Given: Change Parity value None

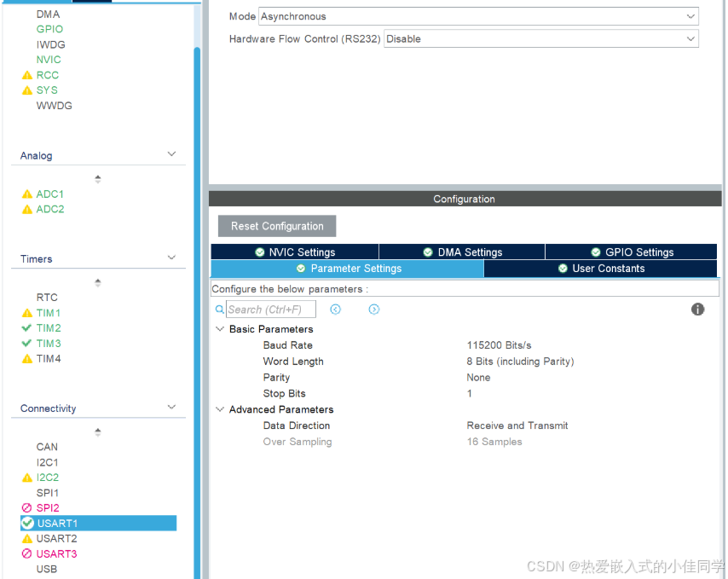Looking at the screenshot, I should coord(479,377).
